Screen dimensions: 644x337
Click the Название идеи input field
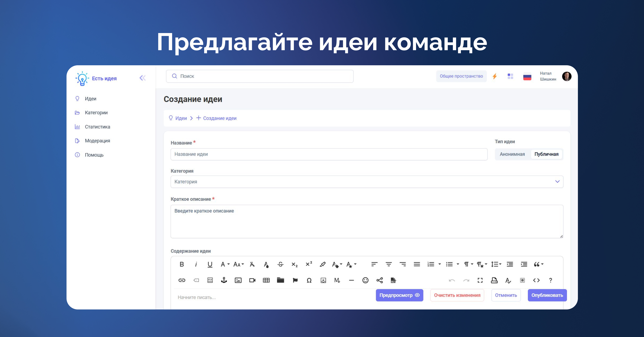tap(329, 154)
